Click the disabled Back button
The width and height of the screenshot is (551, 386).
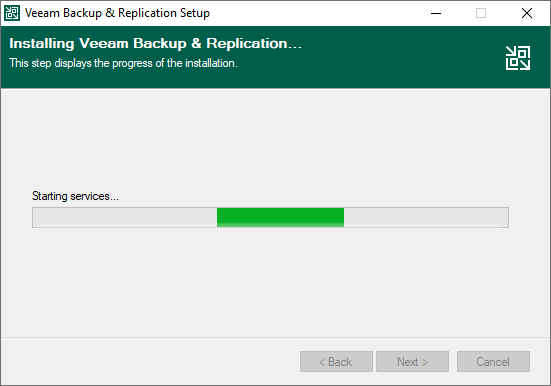[x=336, y=361]
